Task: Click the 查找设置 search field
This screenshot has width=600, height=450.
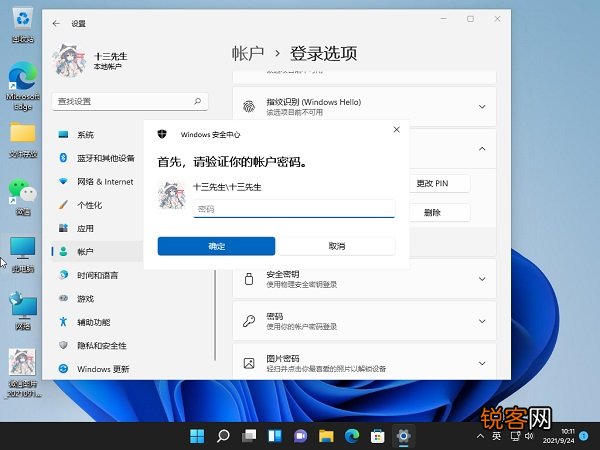Action: coord(130,101)
